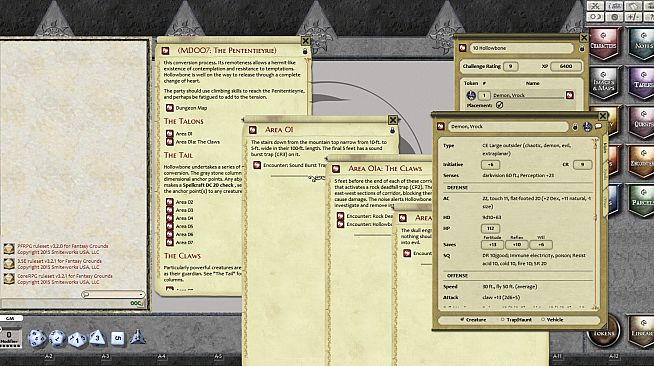Open the Library sidebar panel
The width and height of the screenshot is (654, 366).
click(x=643, y=332)
